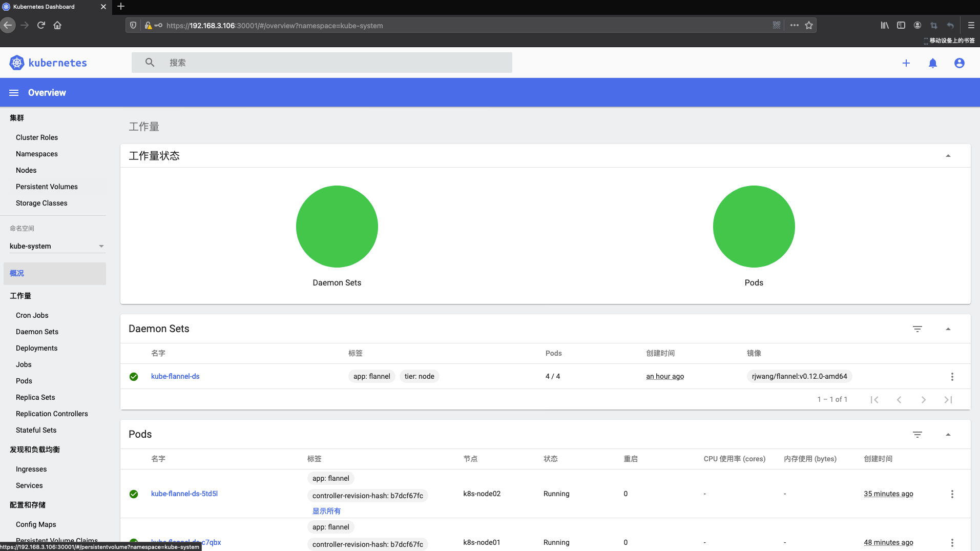Click the k8s-node02 node cell

(x=482, y=494)
